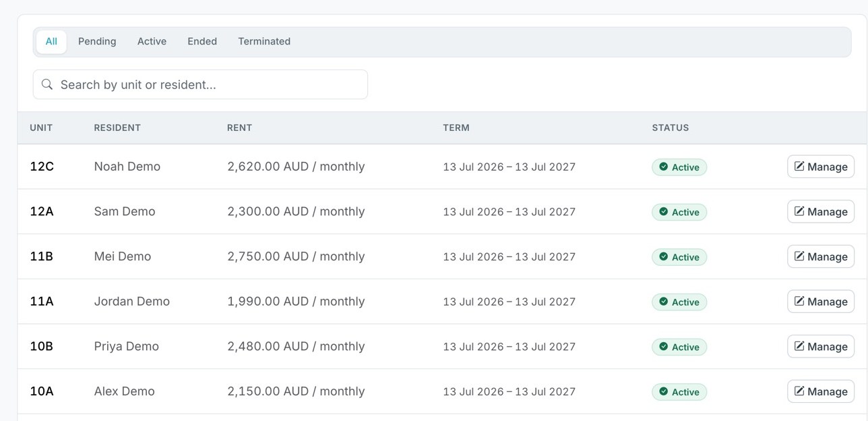This screenshot has width=868, height=421.
Task: Click the Active status badge for Jordan Demo
Action: pos(679,302)
